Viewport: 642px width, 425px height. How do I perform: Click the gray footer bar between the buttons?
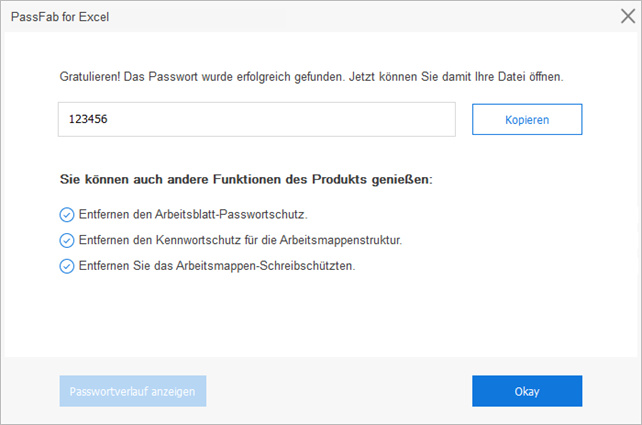pyautogui.click(x=339, y=391)
